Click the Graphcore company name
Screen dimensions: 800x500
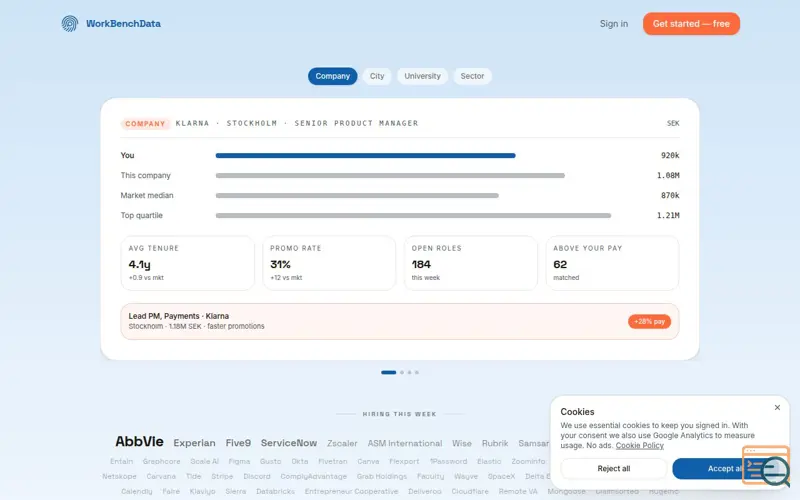pos(161,461)
